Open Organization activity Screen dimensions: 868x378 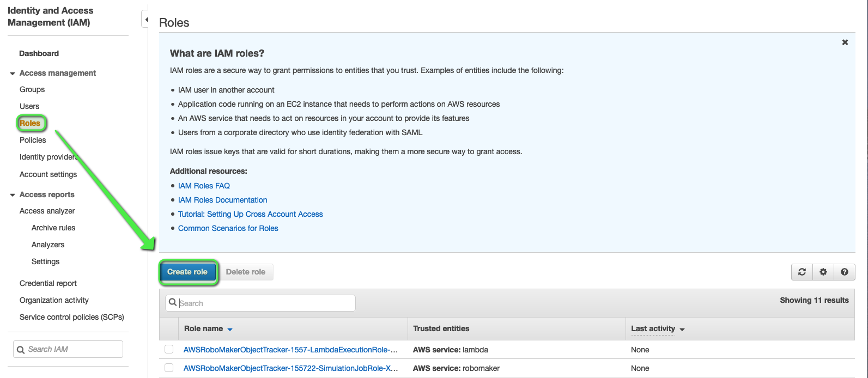pos(54,300)
